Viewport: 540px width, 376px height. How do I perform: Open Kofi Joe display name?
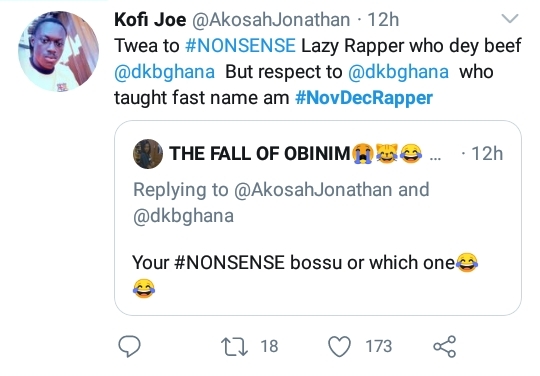(x=150, y=19)
